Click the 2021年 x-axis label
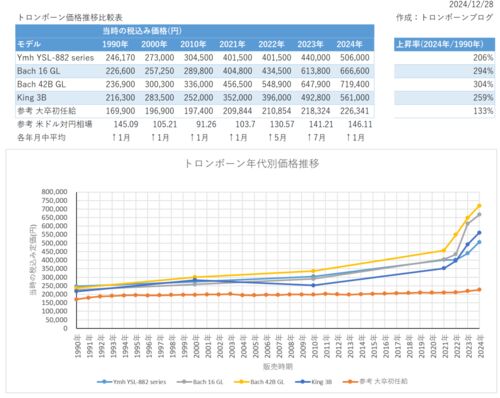This screenshot has width=500, height=398. (445, 346)
